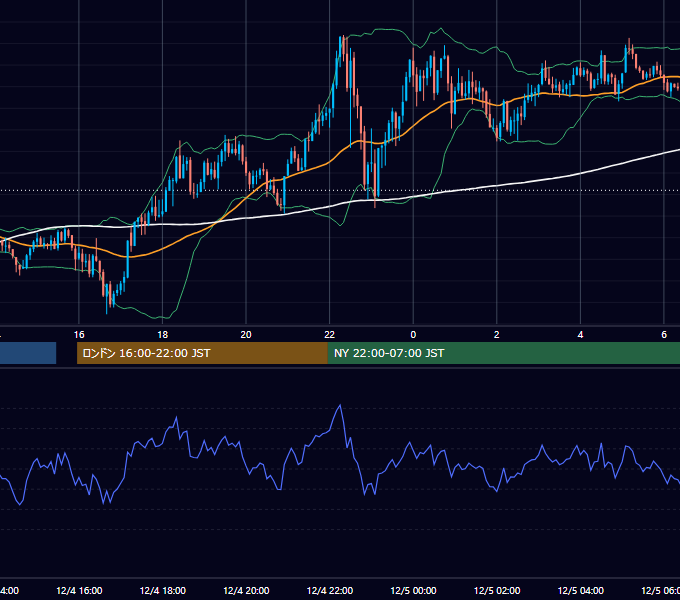Click the hour label 6 on time axis
The width and height of the screenshot is (680, 600).
point(664,335)
